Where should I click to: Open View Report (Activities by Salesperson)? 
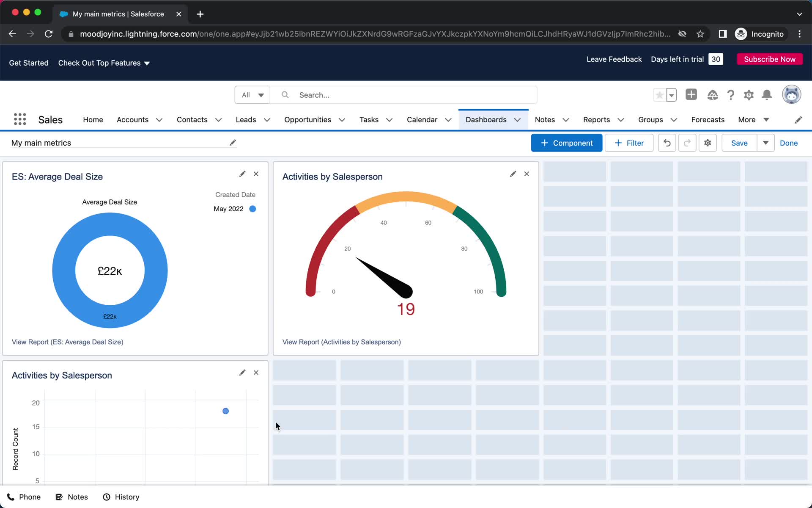pos(342,342)
